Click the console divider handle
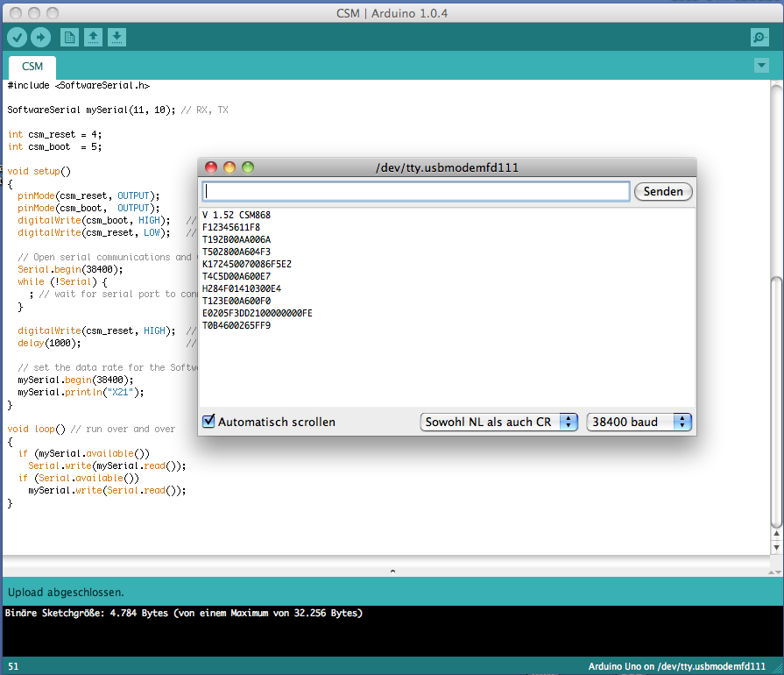Image resolution: width=784 pixels, height=675 pixels. [x=392, y=571]
